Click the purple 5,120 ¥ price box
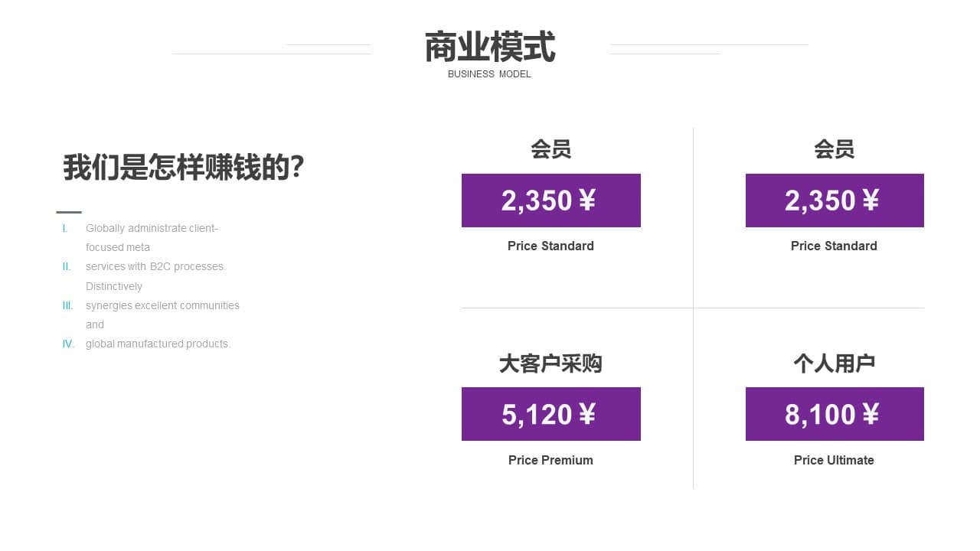Screen dimensions: 980x551 551,414
